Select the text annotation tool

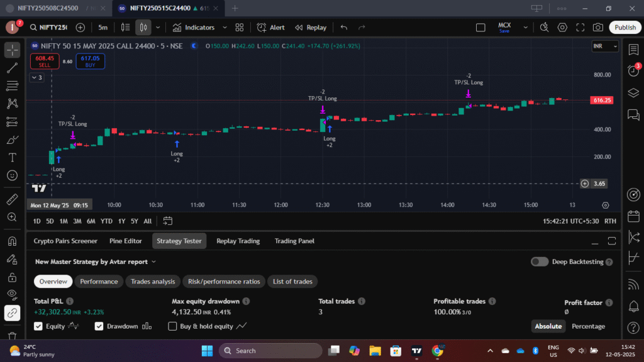pyautogui.click(x=13, y=158)
